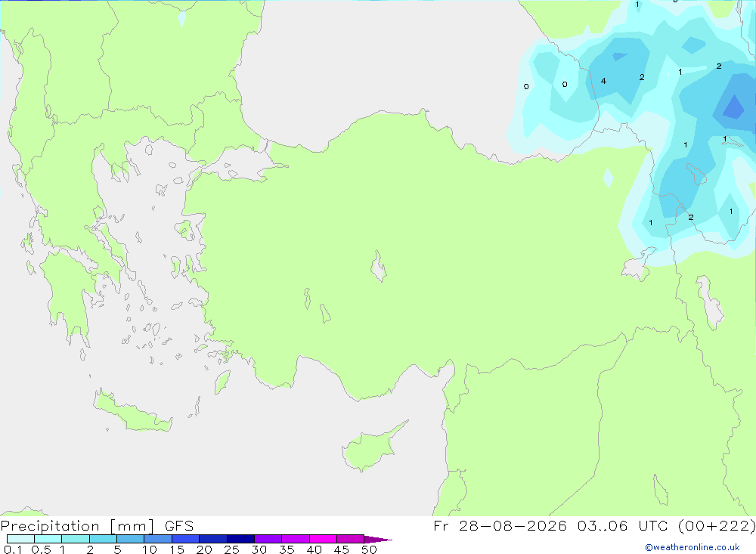Click the legend scale label '45'
The image size is (756, 554).
click(342, 549)
